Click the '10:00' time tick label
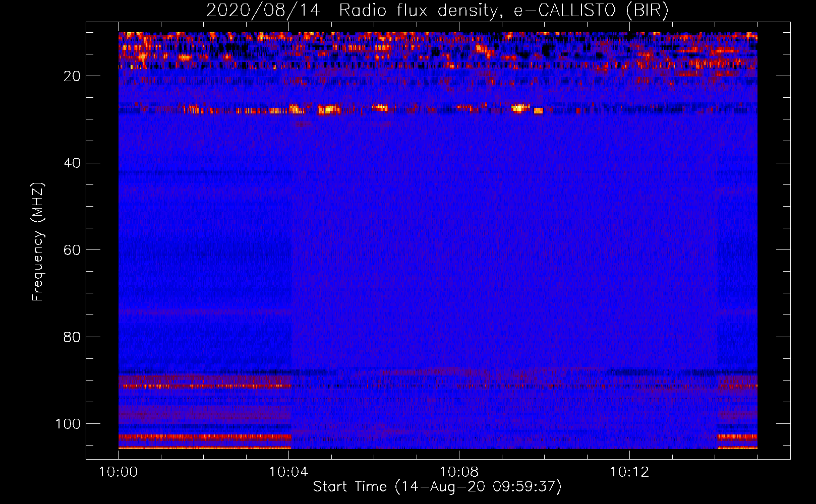The image size is (816, 504). tap(119, 472)
